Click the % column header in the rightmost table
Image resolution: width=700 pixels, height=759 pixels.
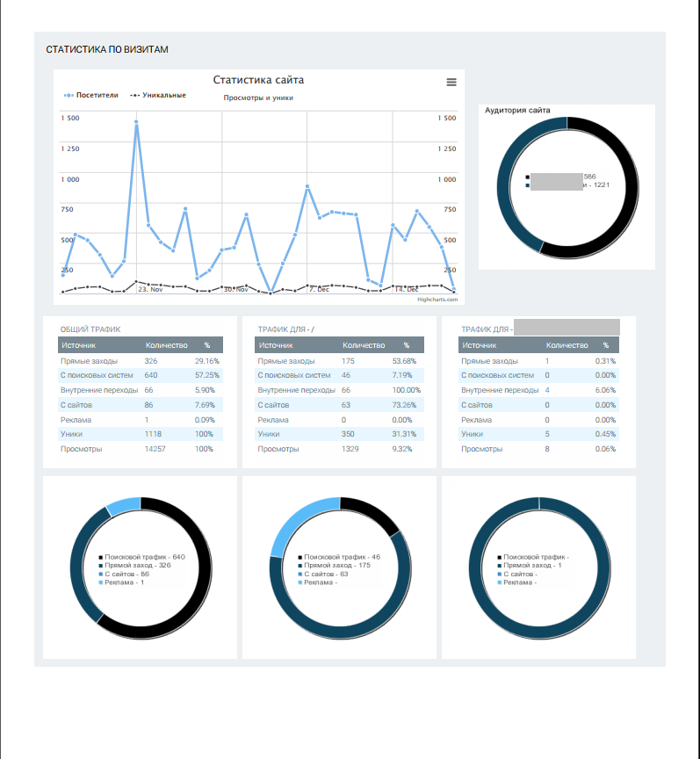click(x=605, y=346)
